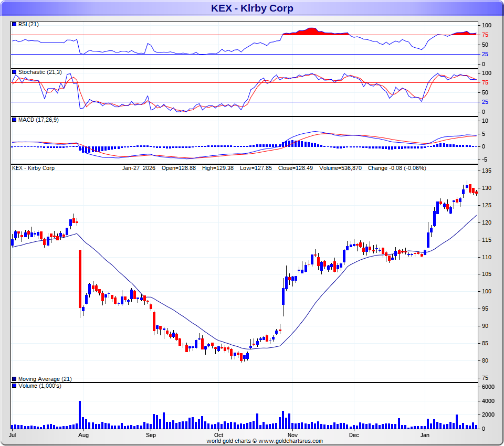Click the Low=127.85 value
Image resolution: width=504 pixels, height=446 pixels.
point(256,168)
